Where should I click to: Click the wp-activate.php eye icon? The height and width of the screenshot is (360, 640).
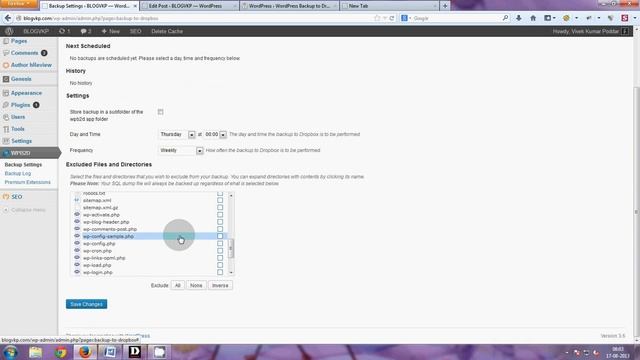click(x=77, y=214)
